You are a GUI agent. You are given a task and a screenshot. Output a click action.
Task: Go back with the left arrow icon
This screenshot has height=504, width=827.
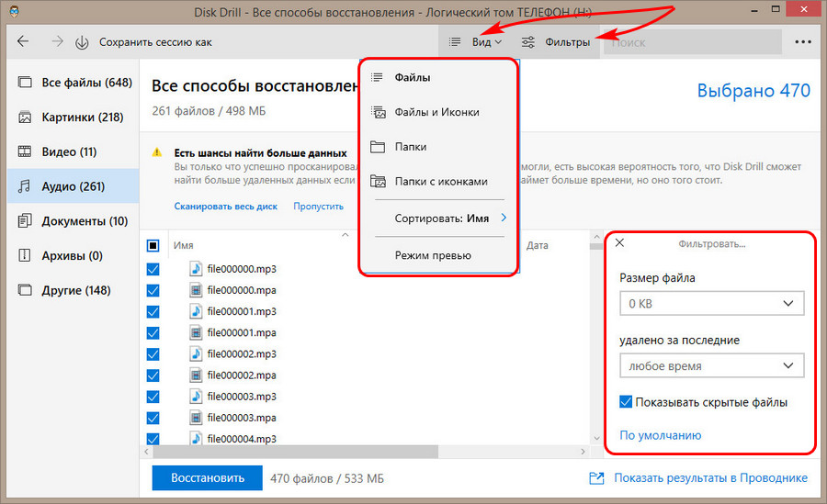[23, 41]
